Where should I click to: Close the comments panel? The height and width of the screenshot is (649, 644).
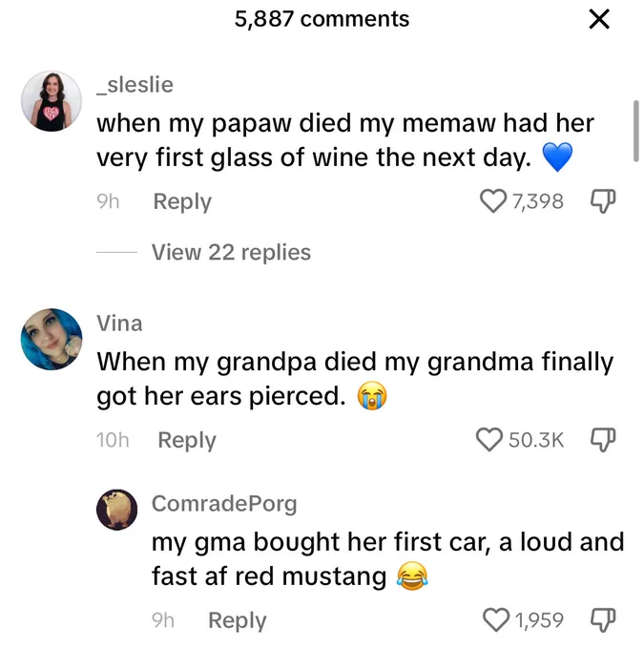click(599, 19)
